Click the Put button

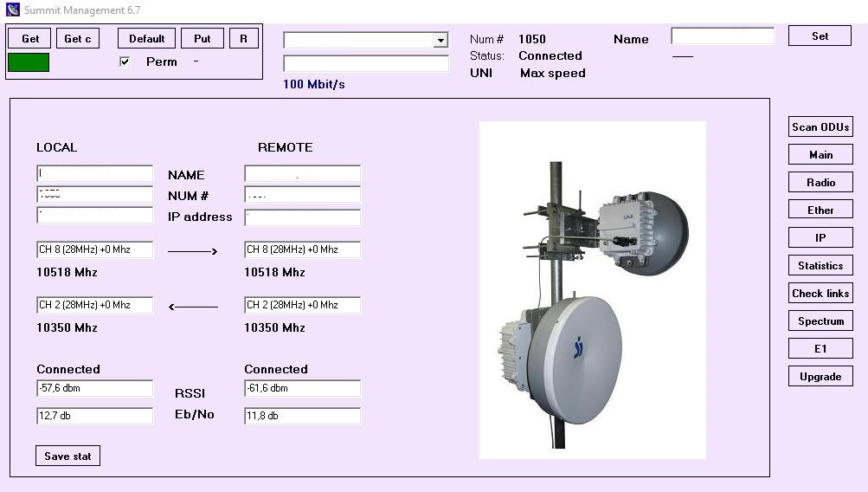click(x=202, y=39)
